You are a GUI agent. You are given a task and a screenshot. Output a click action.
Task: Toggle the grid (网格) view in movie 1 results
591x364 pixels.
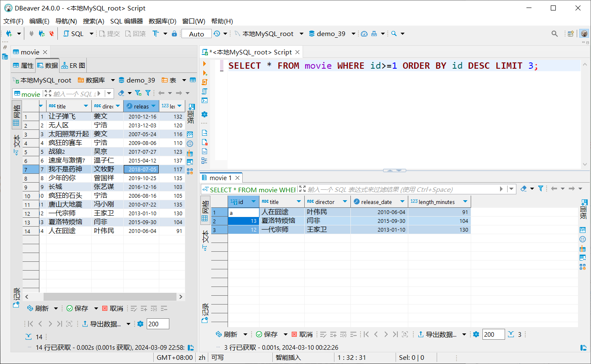point(205,210)
